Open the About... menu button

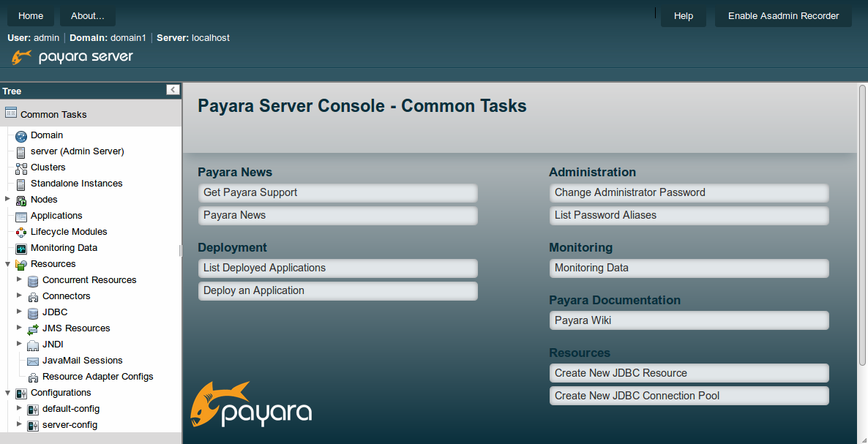click(x=88, y=16)
